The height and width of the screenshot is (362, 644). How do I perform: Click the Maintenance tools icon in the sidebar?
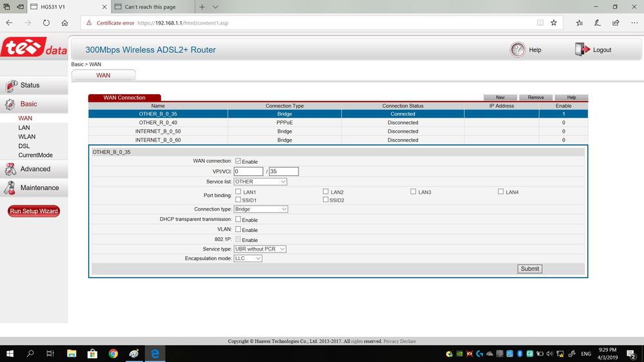pyautogui.click(x=10, y=188)
